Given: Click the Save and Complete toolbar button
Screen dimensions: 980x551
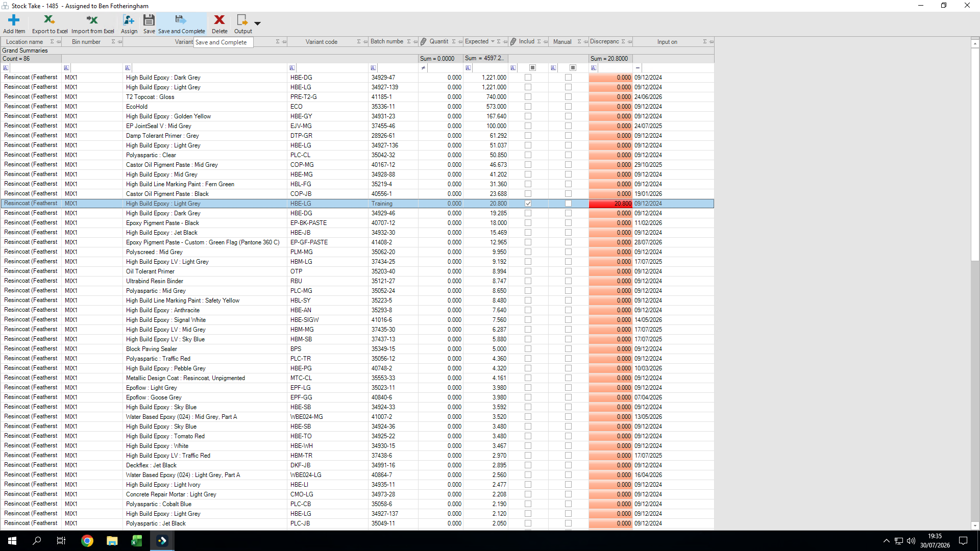Looking at the screenshot, I should pyautogui.click(x=181, y=24).
